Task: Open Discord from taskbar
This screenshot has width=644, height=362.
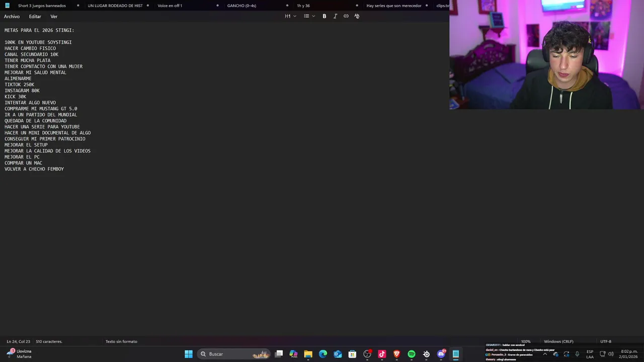Action: tap(441, 354)
